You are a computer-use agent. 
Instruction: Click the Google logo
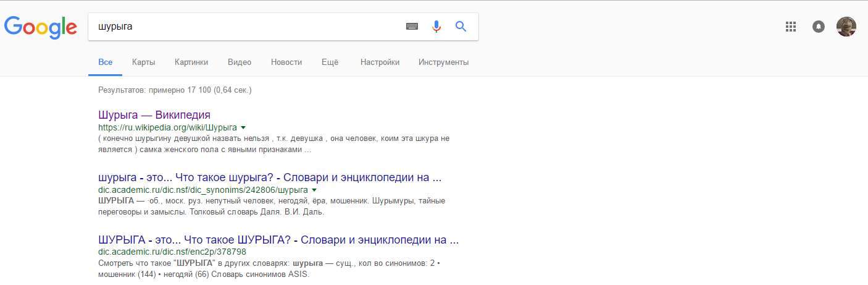(x=41, y=27)
